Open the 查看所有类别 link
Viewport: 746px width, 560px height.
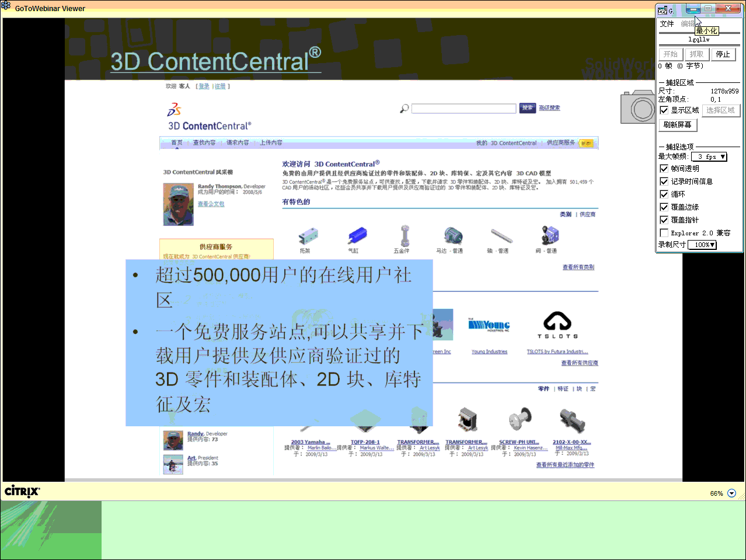pos(578,267)
